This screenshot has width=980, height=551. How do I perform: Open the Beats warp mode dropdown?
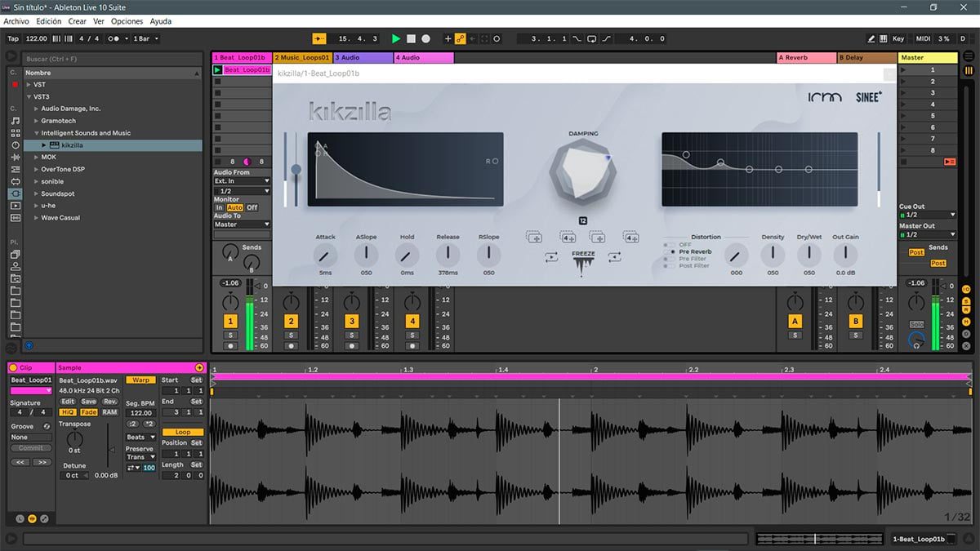[140, 438]
